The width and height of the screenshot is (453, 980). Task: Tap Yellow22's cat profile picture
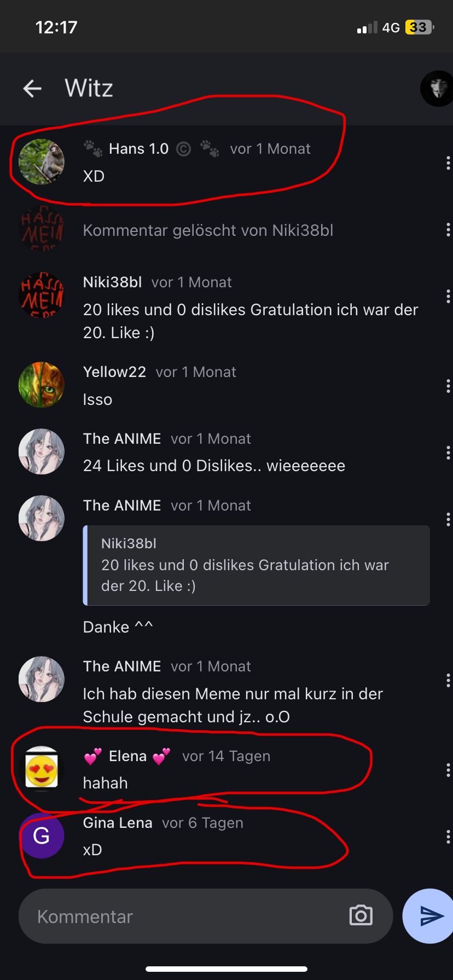click(x=42, y=385)
